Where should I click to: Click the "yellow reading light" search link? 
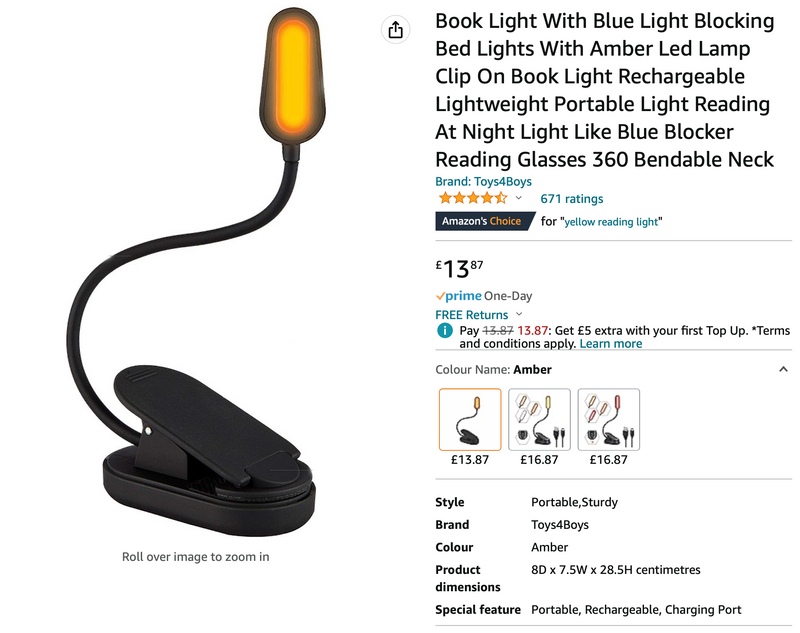pos(611,222)
